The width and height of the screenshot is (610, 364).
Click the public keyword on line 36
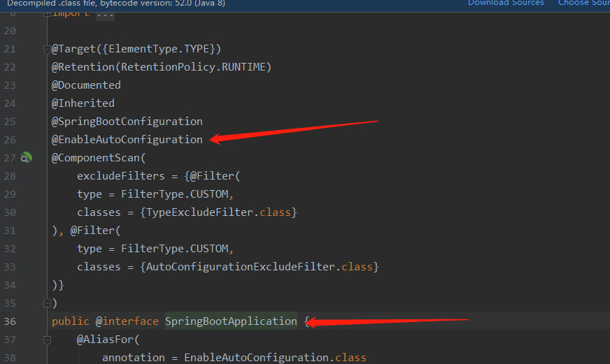coord(71,321)
